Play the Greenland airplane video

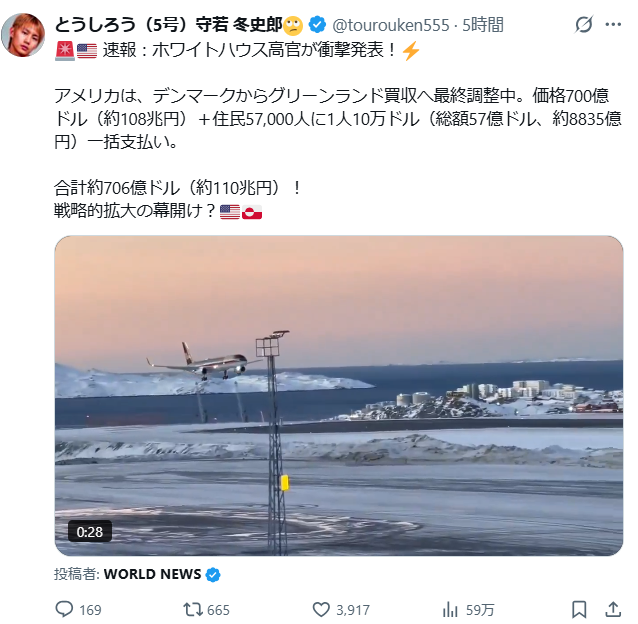point(339,395)
